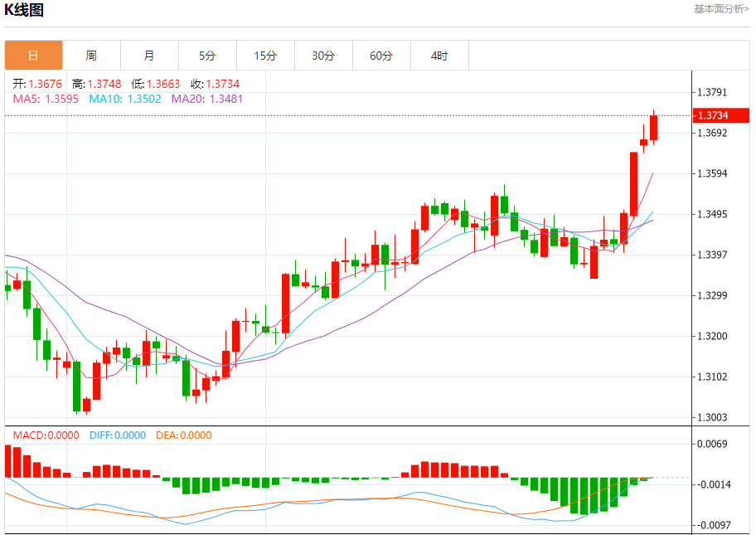The width and height of the screenshot is (756, 535).
Task: Click the MA20 1.3481 indicator label
Action: coord(207,99)
